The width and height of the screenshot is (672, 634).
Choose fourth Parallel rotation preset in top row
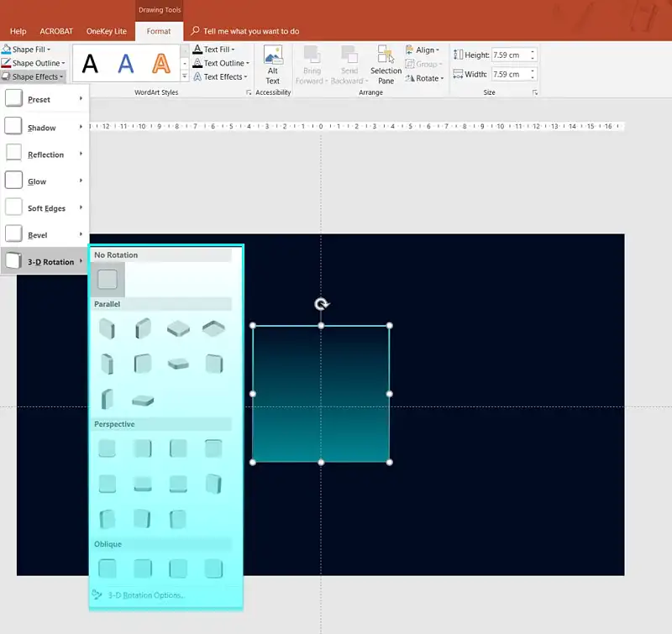(x=213, y=328)
